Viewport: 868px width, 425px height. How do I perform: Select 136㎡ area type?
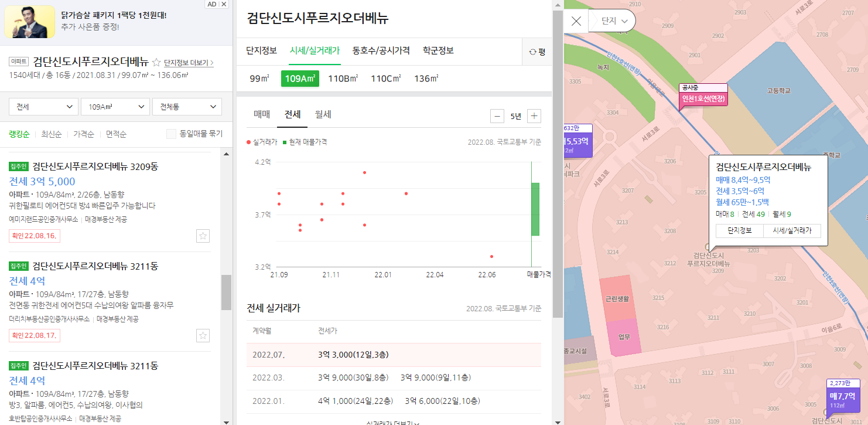pyautogui.click(x=426, y=79)
